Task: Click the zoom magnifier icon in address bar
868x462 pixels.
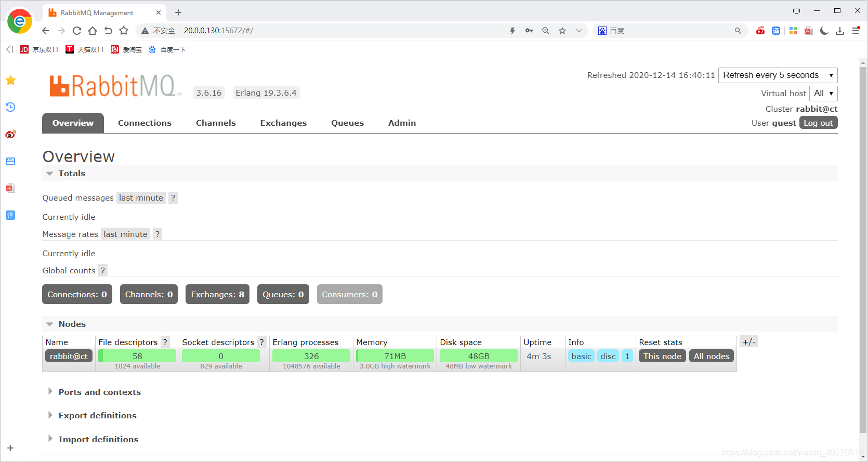Action: 546,31
